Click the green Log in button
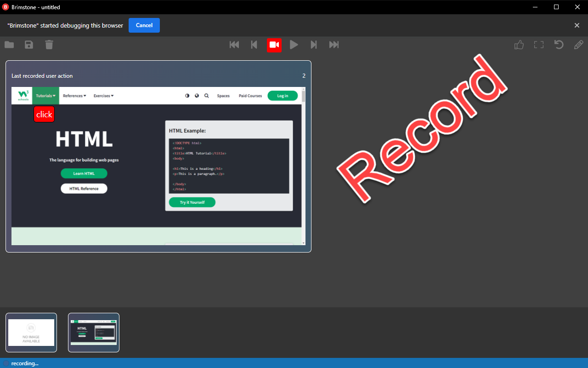Image resolution: width=588 pixels, height=368 pixels. point(283,96)
